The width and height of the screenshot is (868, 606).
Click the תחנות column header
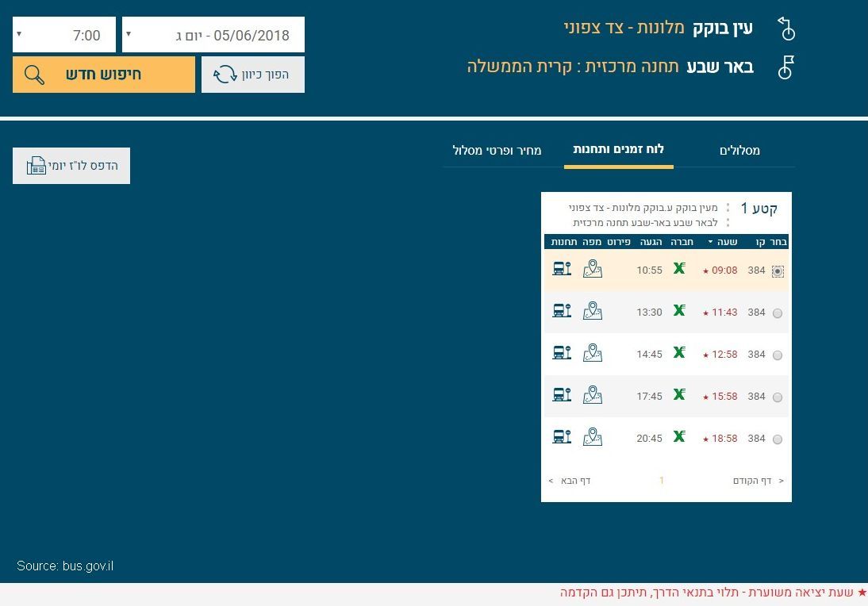[564, 242]
